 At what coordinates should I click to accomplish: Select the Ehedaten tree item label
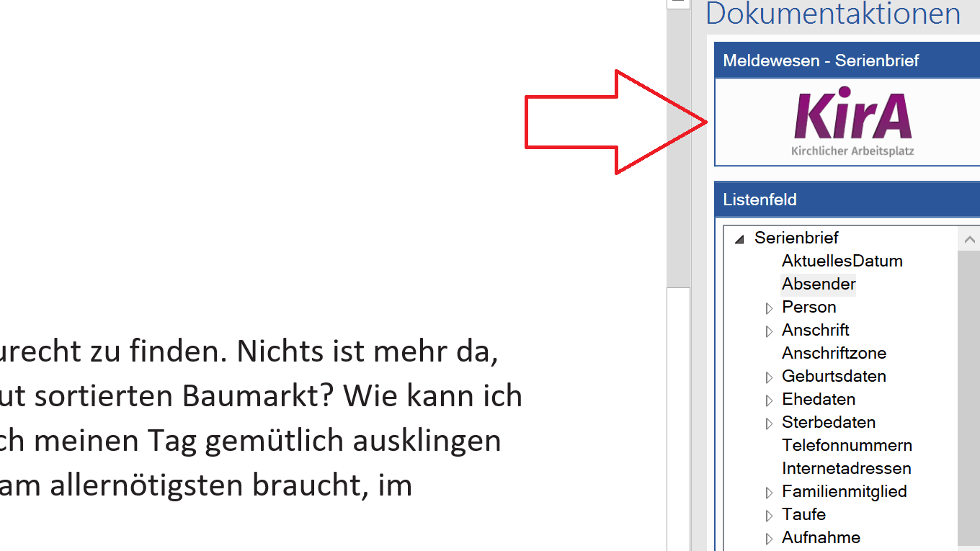point(819,399)
